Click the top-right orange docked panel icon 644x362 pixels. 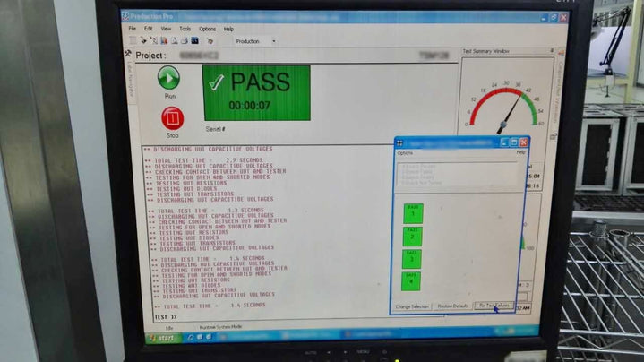(x=561, y=53)
